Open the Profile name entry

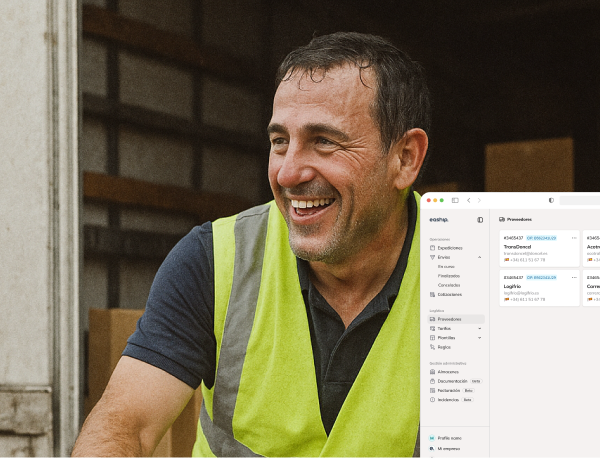tap(450, 438)
